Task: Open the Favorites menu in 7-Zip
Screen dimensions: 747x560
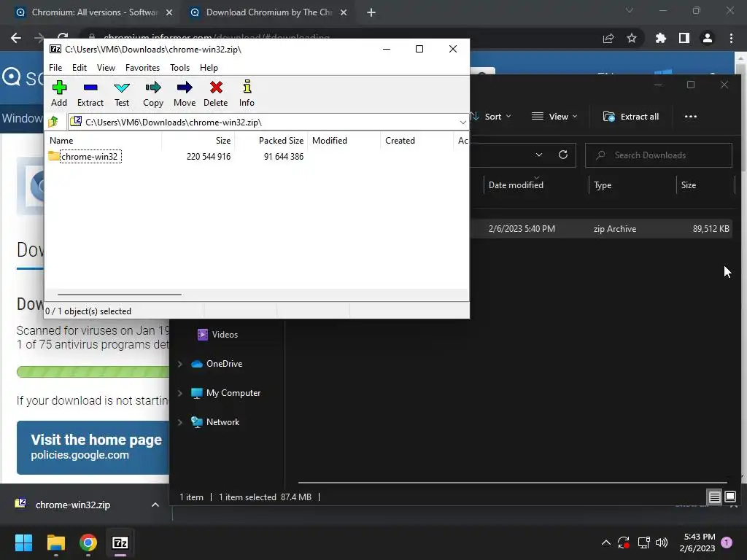Action: [x=142, y=68]
